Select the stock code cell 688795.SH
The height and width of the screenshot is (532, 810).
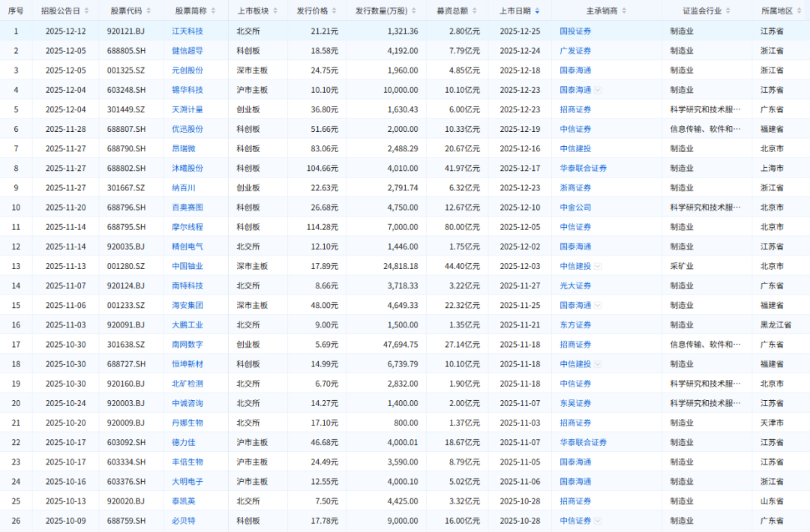coord(126,227)
